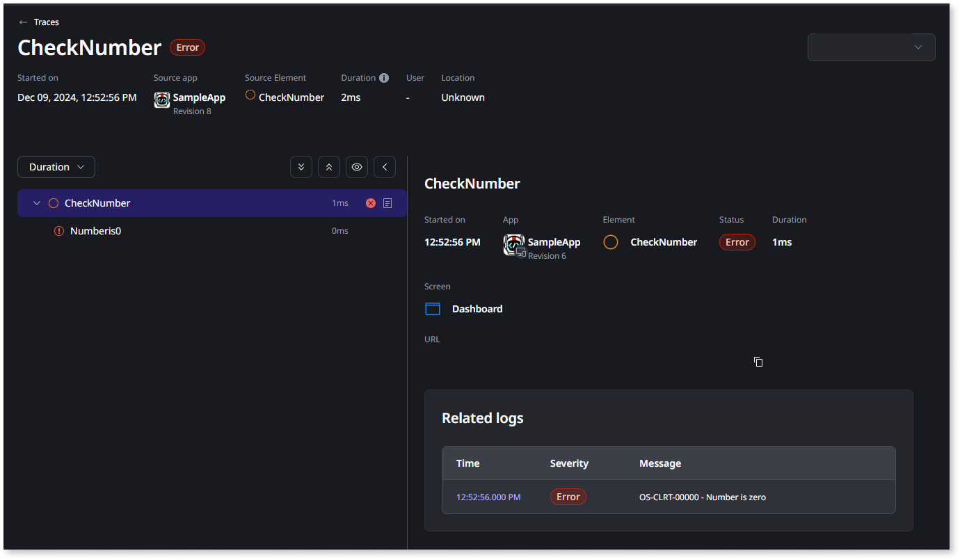Click the Error badge next to page title
The image size is (960, 560).
pos(188,47)
